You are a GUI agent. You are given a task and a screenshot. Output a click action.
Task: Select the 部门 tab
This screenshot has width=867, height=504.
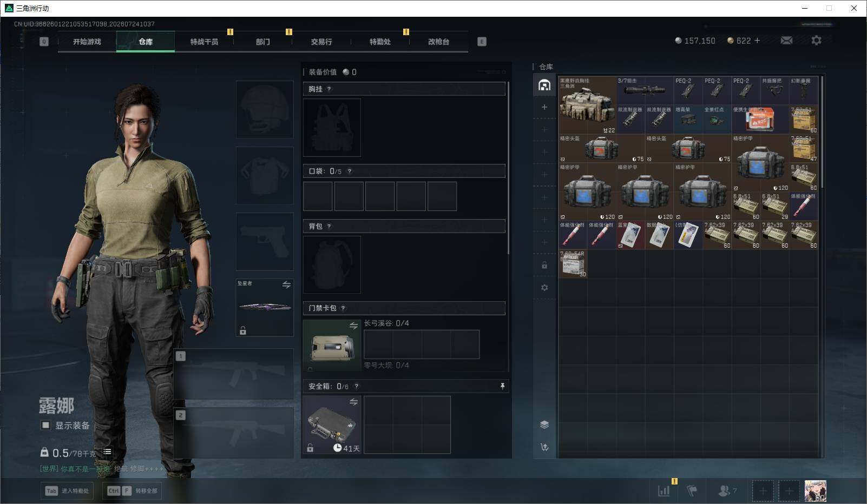tap(263, 42)
